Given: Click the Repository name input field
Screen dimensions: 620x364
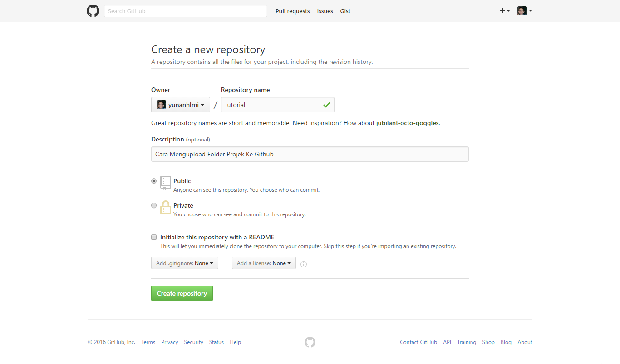Looking at the screenshot, I should pyautogui.click(x=272, y=105).
